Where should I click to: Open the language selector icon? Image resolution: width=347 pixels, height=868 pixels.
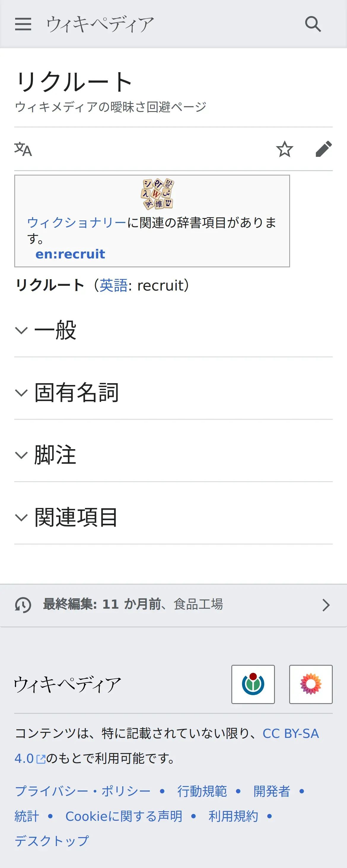[x=23, y=149]
